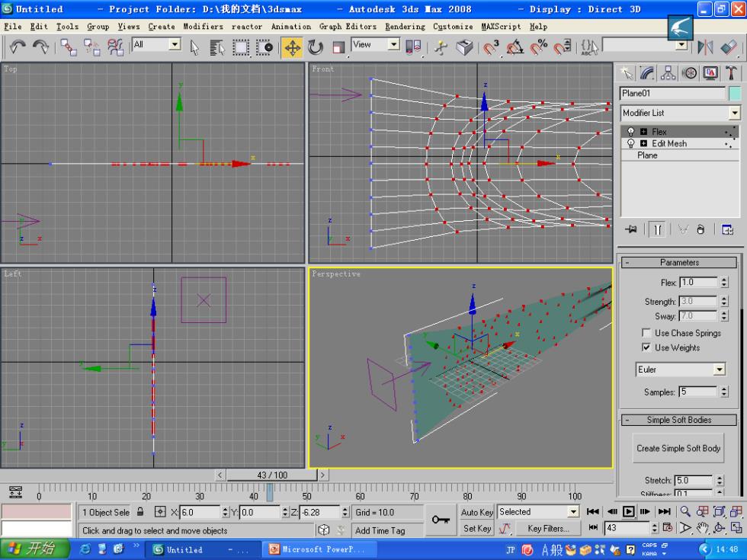Open the Rendering menu
The image size is (747, 560).
point(405,27)
